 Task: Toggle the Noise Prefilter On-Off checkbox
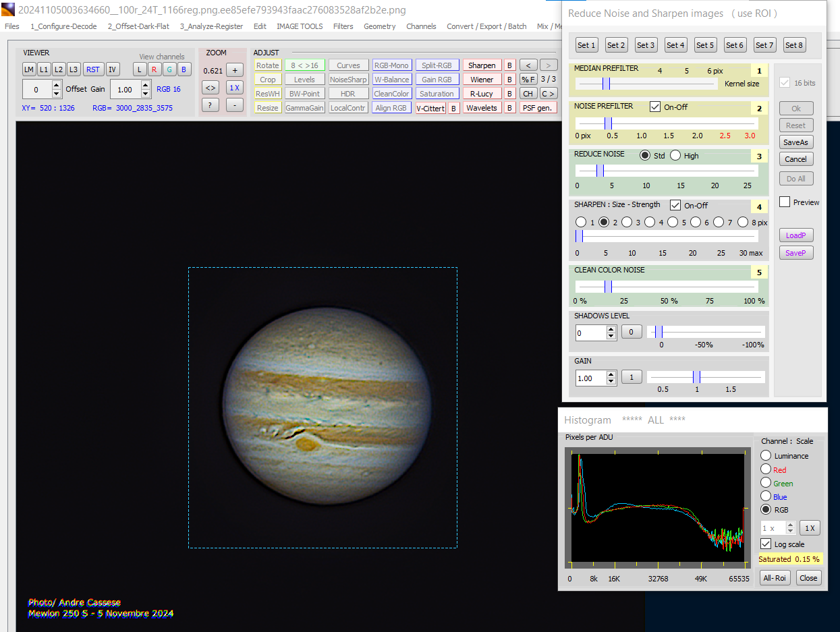tap(655, 107)
